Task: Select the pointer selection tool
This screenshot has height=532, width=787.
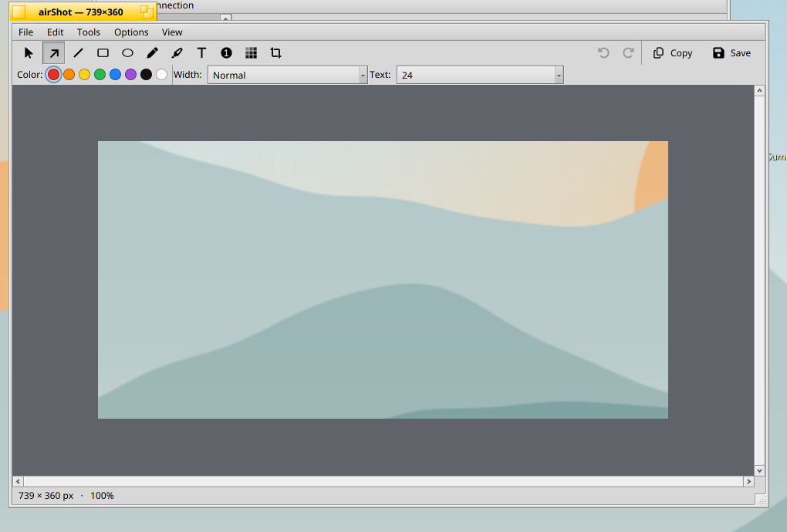Action: pyautogui.click(x=29, y=53)
